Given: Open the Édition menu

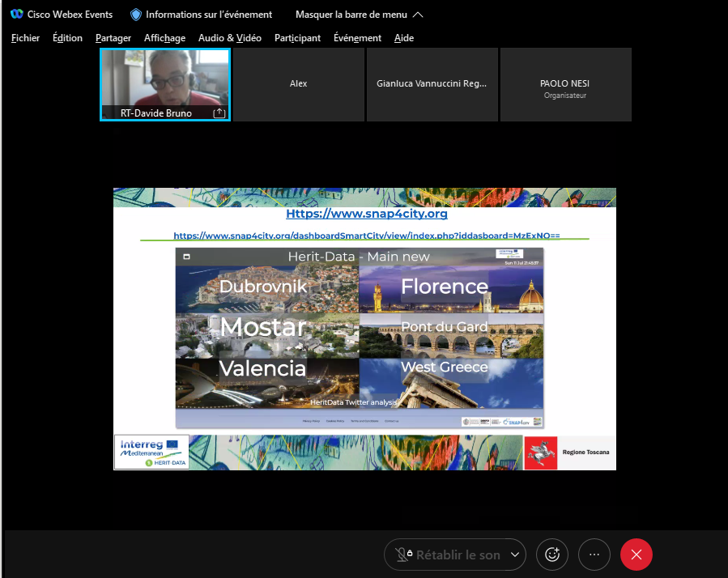Looking at the screenshot, I should (67, 38).
